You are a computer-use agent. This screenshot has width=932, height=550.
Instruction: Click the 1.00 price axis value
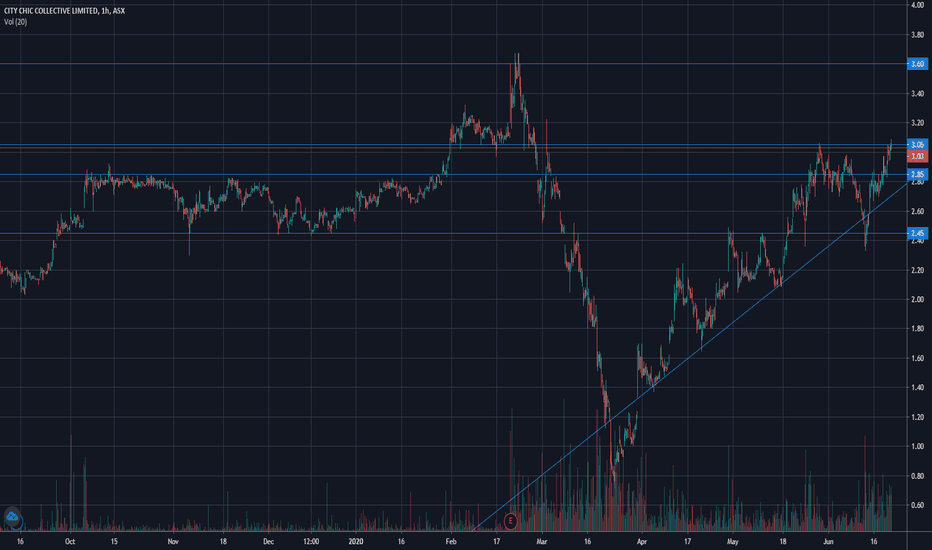917,446
